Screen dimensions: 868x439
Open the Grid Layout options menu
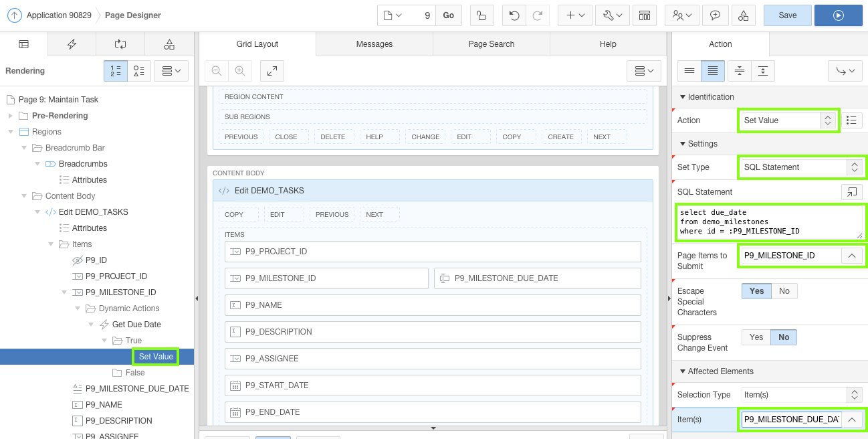click(644, 71)
